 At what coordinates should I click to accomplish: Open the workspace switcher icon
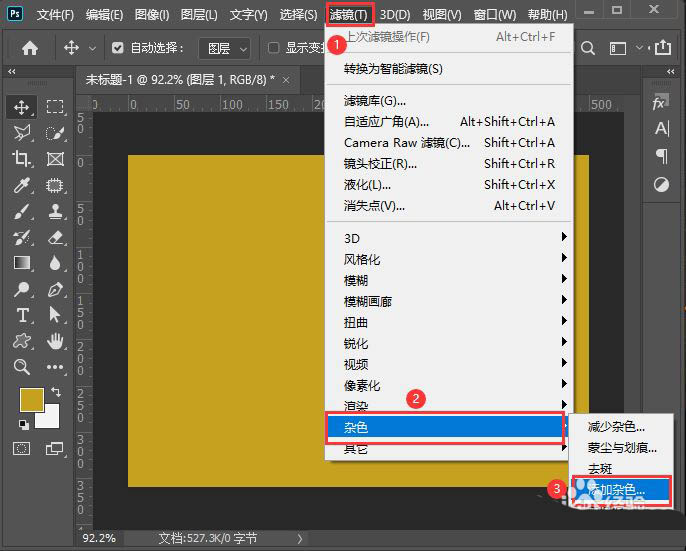618,48
